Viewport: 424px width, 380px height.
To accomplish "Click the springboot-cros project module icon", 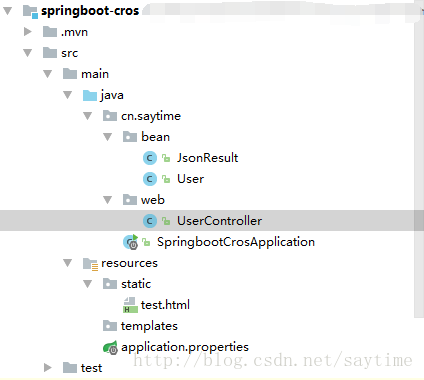I will (x=30, y=11).
